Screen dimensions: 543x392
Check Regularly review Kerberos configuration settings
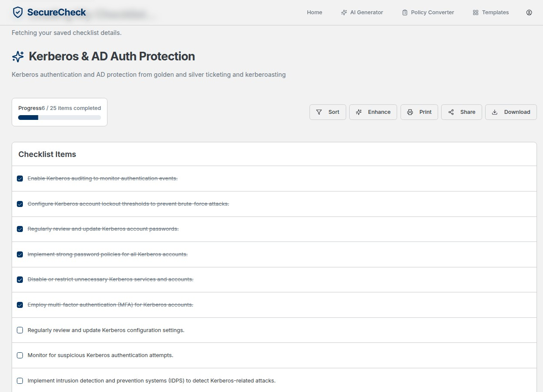(x=20, y=330)
